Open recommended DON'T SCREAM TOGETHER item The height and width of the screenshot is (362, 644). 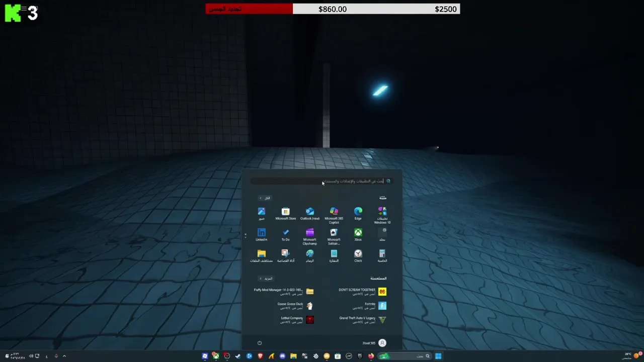click(x=362, y=292)
